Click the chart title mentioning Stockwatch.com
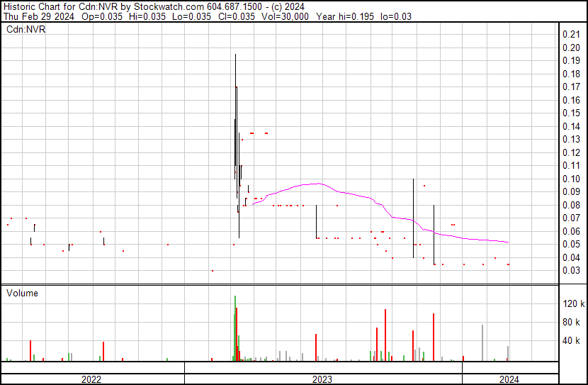Screen dimensions: 588x385 (154, 7)
